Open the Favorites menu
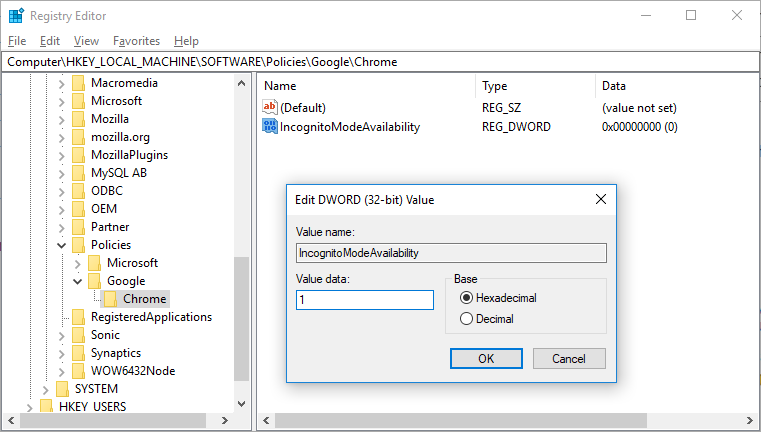 (136, 41)
